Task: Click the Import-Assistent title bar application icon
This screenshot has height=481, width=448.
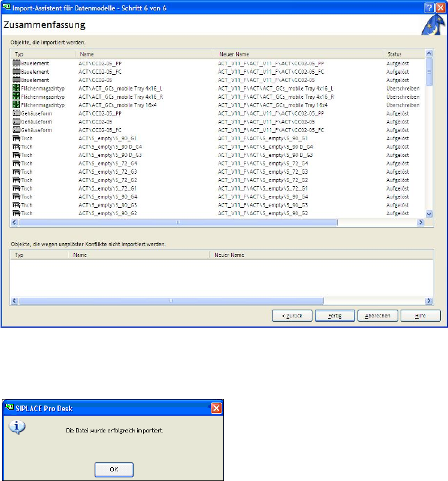Action: (7, 7)
